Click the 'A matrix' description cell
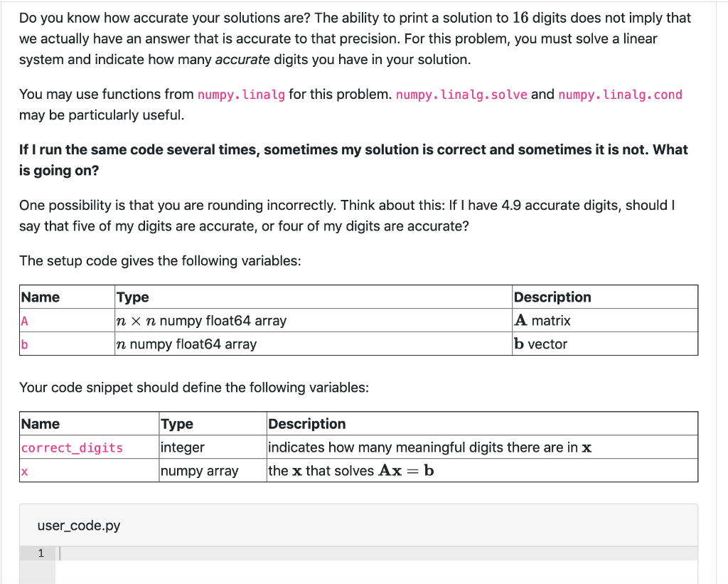Screen dimensions: 728x584 click(534, 321)
